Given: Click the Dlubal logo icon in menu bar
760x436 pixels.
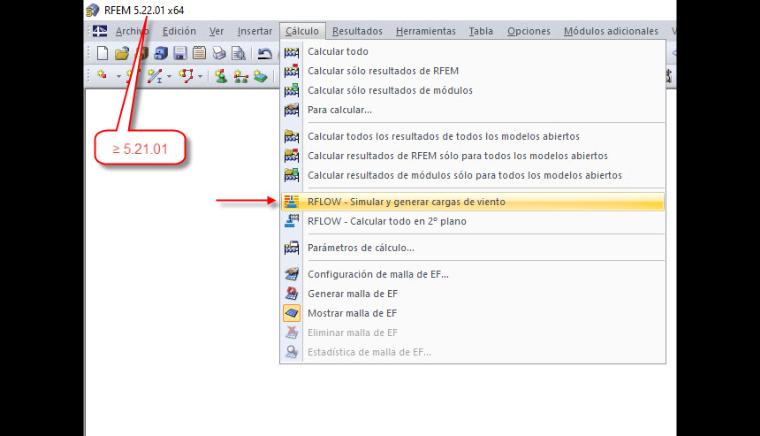Looking at the screenshot, I should point(99,31).
